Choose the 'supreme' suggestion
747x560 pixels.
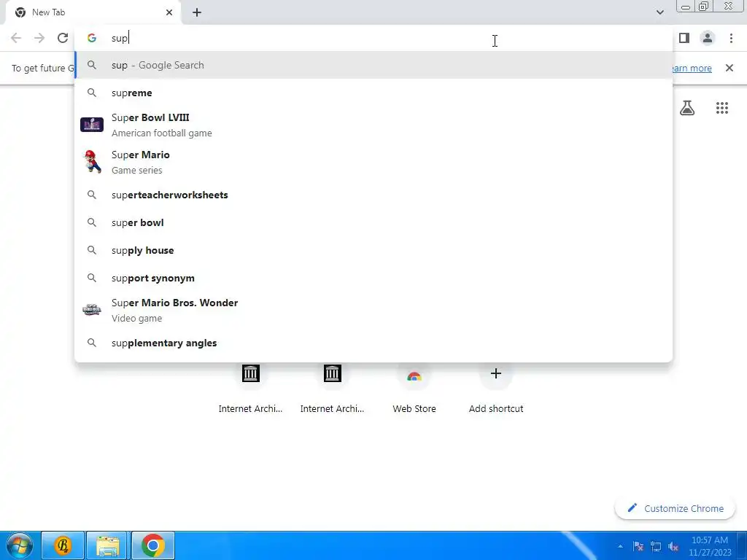(x=373, y=93)
